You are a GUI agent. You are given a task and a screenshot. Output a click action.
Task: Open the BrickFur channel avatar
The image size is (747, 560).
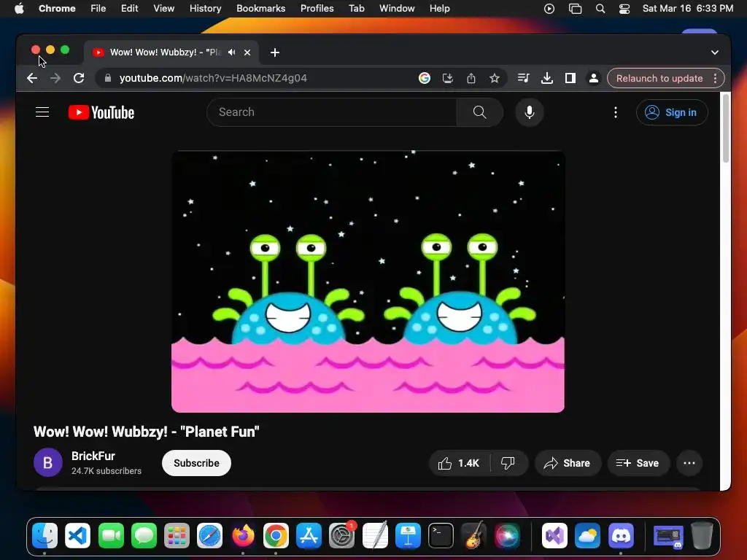[x=47, y=462]
